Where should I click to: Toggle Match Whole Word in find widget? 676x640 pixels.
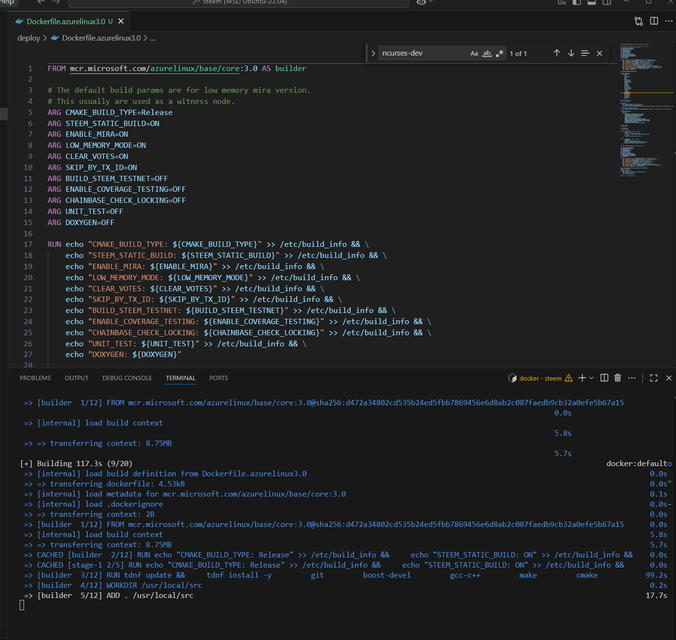(487, 53)
